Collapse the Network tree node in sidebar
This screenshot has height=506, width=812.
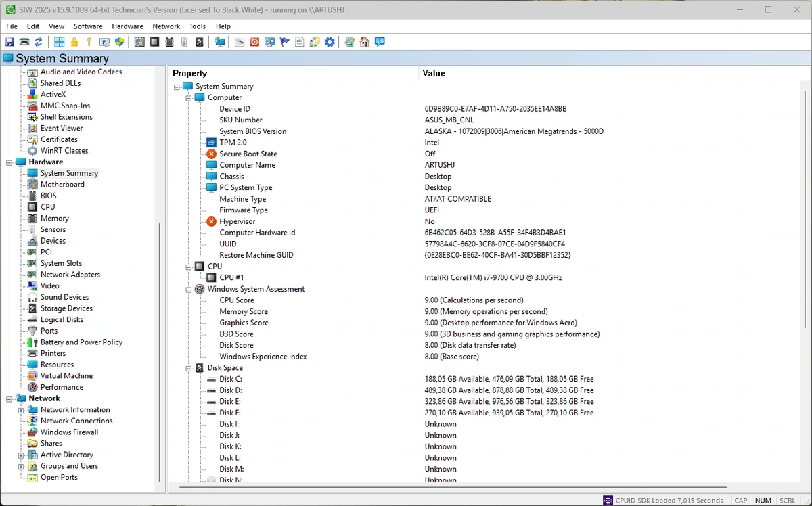click(9, 399)
